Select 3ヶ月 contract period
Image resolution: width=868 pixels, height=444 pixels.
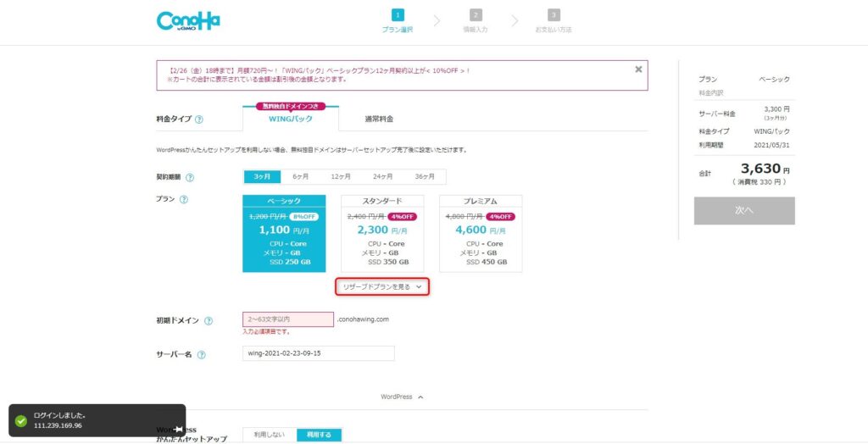coord(263,176)
